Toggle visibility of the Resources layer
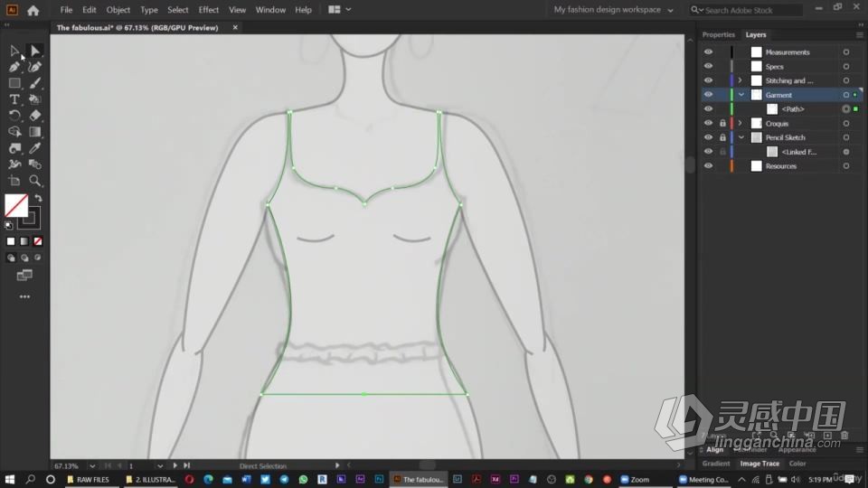 (x=708, y=166)
